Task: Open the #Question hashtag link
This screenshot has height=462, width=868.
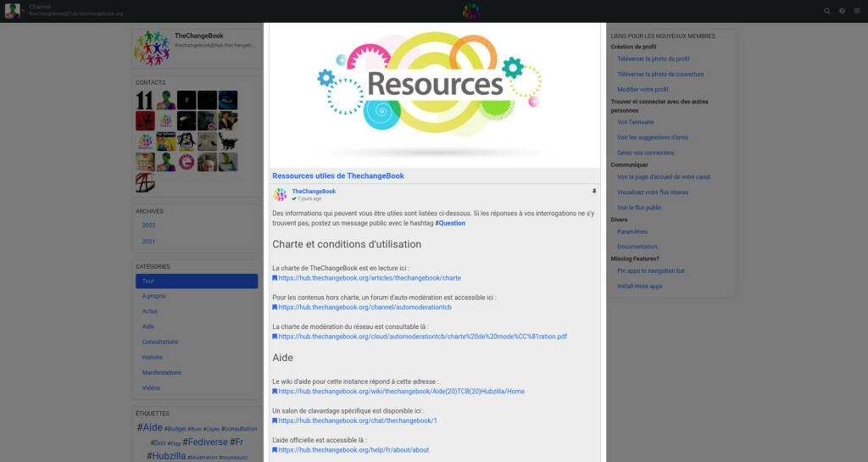Action: 450,224
